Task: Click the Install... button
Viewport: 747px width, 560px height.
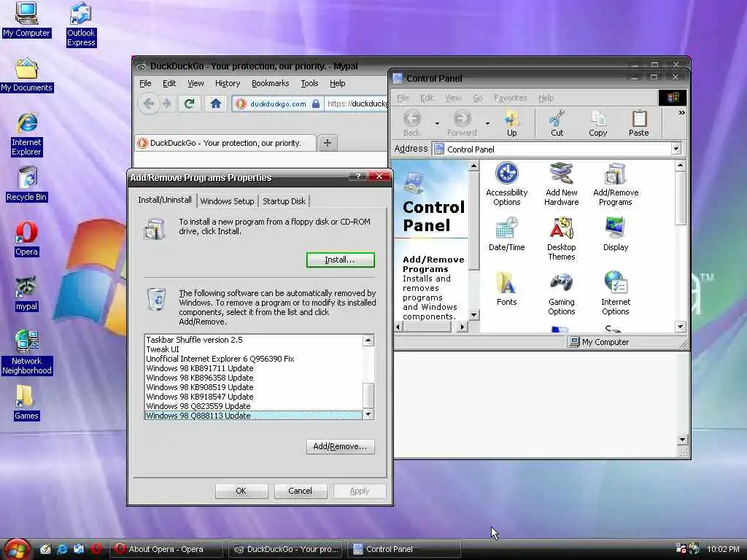Action: pyautogui.click(x=340, y=260)
